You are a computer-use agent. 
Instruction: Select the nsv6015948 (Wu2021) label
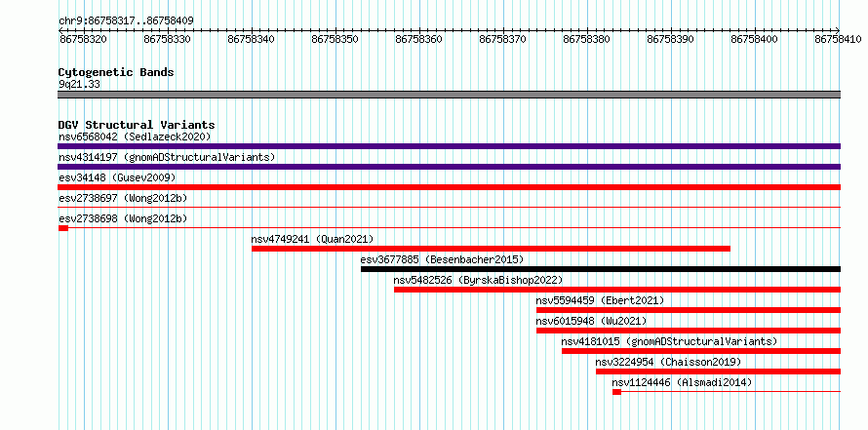pyautogui.click(x=591, y=321)
